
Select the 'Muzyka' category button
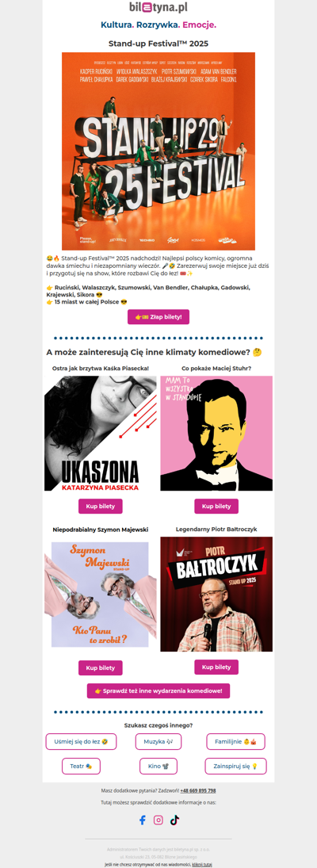coord(158,742)
